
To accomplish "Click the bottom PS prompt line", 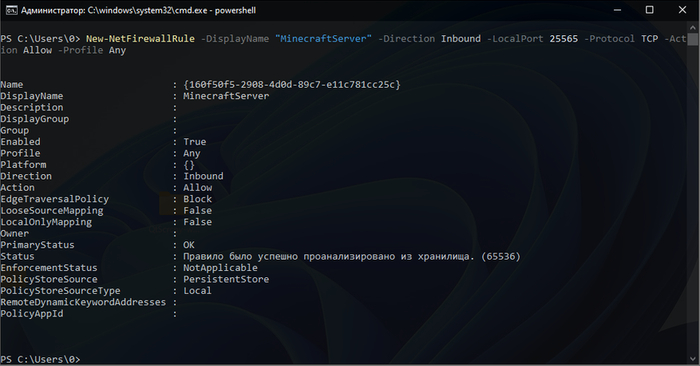I will pyautogui.click(x=40, y=359).
